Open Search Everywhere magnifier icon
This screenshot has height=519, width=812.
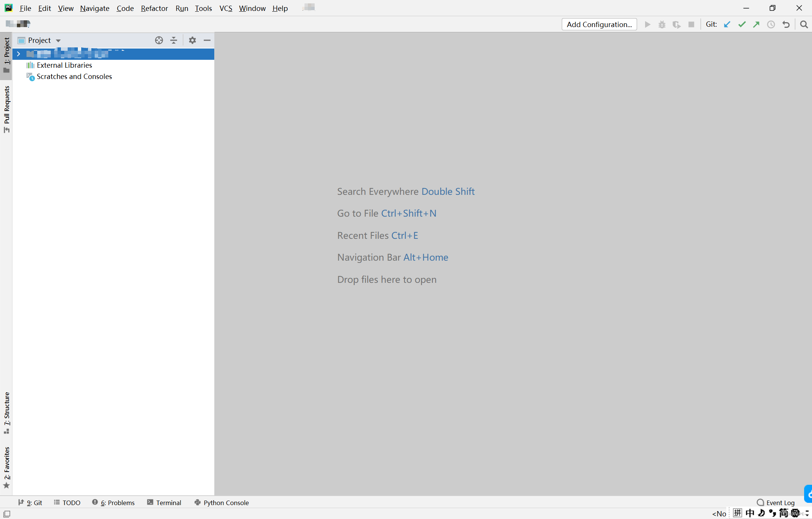tap(804, 24)
